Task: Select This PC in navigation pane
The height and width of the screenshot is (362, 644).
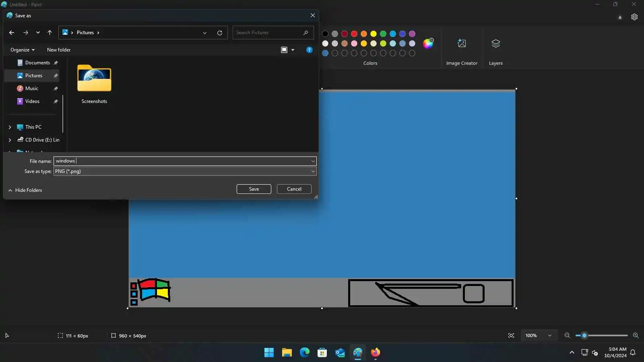Action: pos(33,127)
